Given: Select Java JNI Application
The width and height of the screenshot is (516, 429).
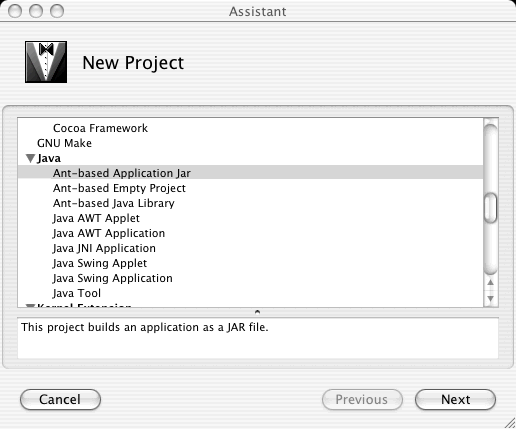Looking at the screenshot, I should [250, 248].
